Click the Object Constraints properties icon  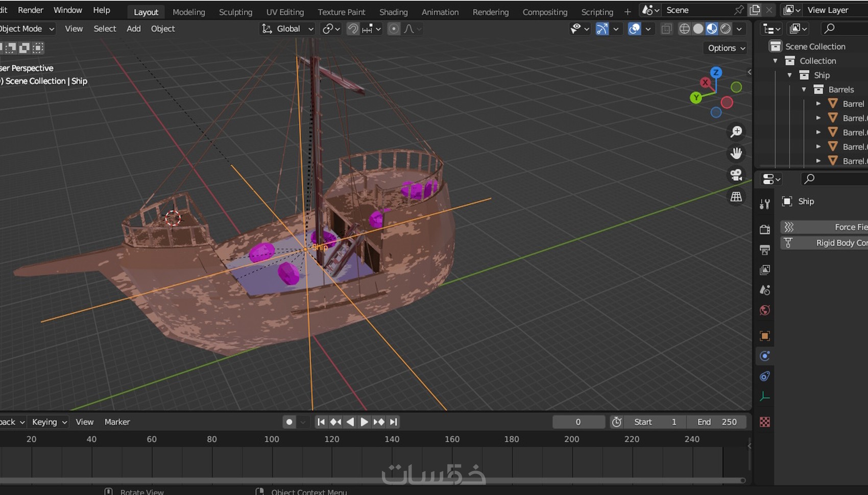pyautogui.click(x=764, y=377)
